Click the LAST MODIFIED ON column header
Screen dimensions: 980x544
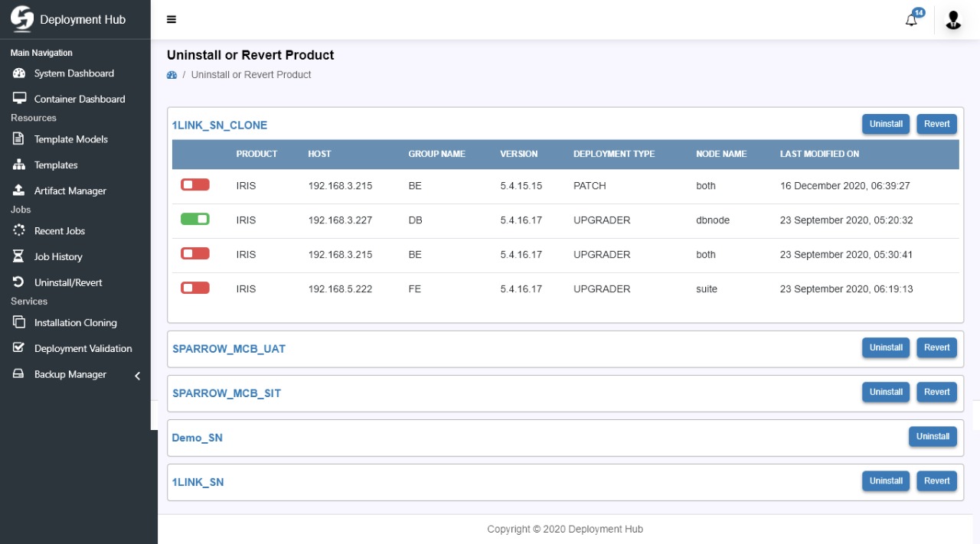click(x=819, y=154)
